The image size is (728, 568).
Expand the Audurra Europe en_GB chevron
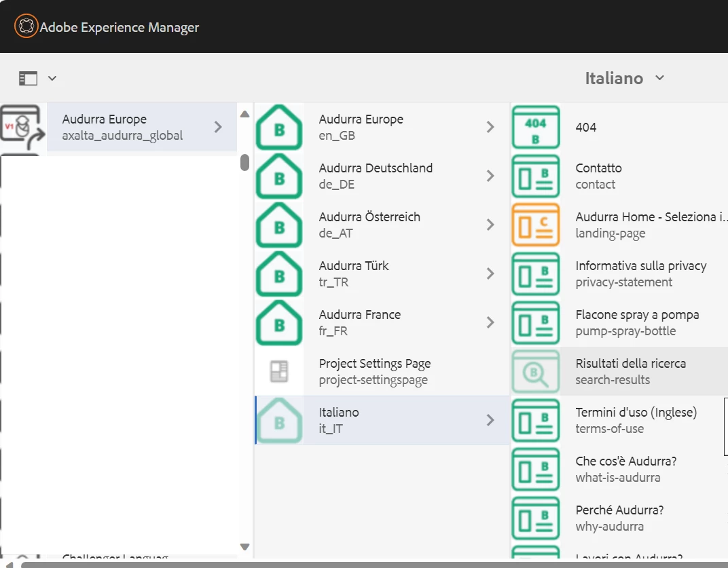pyautogui.click(x=490, y=127)
